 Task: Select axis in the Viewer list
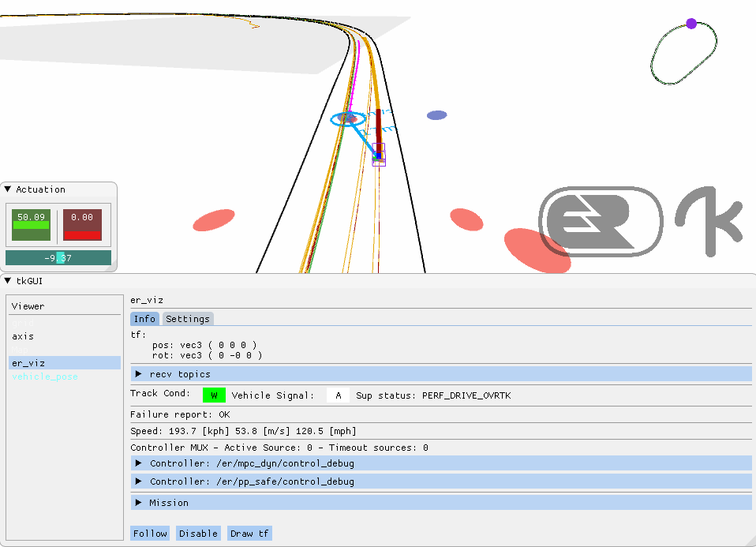[x=23, y=336]
